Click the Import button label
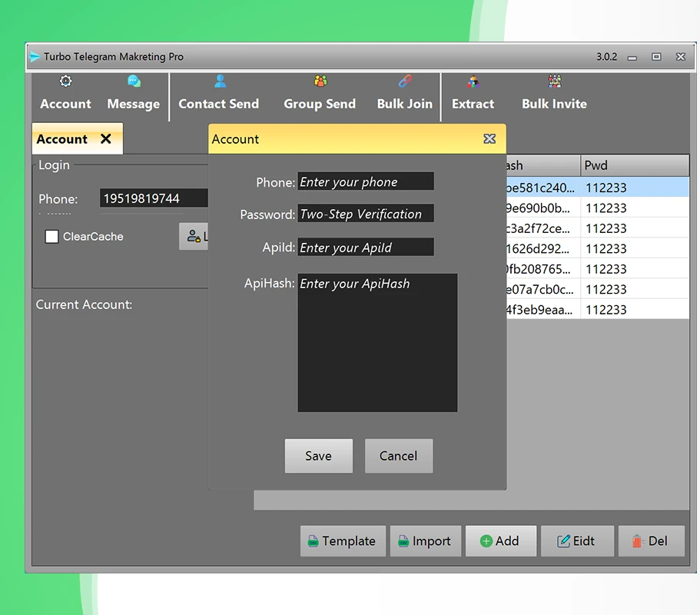The height and width of the screenshot is (615, 700). coord(431,541)
